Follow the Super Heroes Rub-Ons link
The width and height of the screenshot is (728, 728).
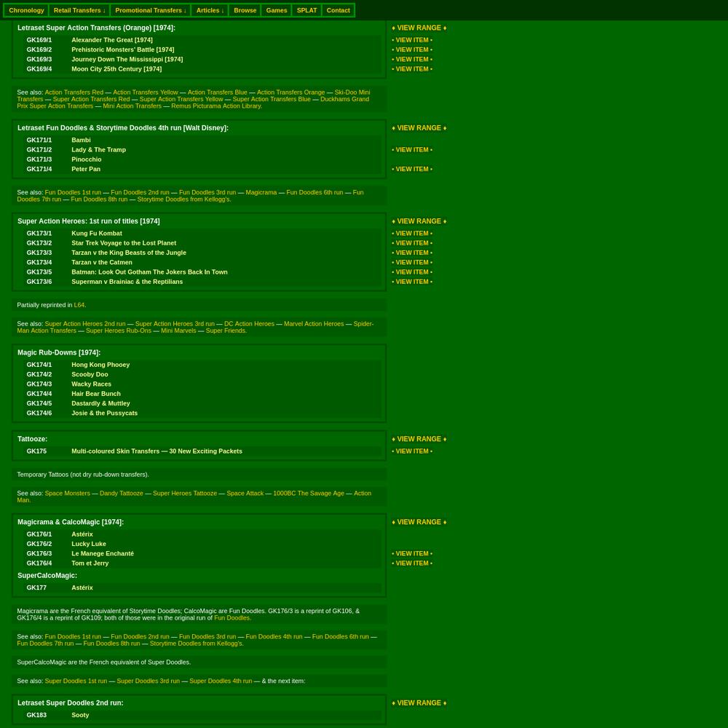point(119,331)
